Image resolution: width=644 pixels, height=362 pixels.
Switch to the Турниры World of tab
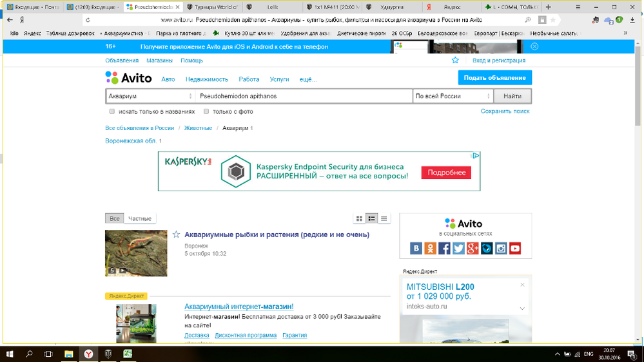(x=212, y=7)
